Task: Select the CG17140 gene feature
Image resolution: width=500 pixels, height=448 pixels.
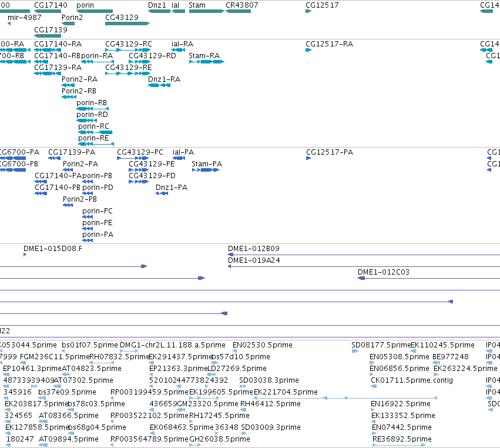Action: (48, 11)
